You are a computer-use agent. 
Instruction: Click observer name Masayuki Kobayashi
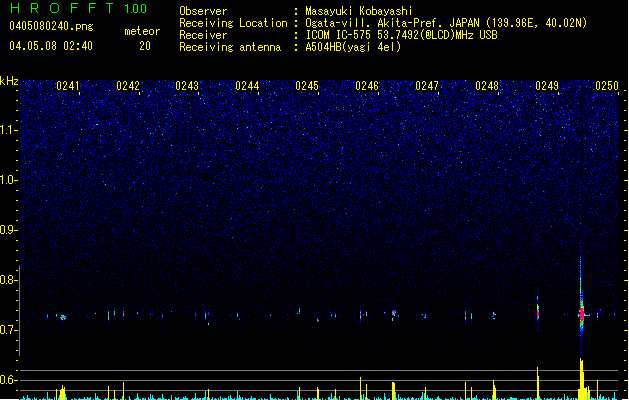(x=359, y=11)
